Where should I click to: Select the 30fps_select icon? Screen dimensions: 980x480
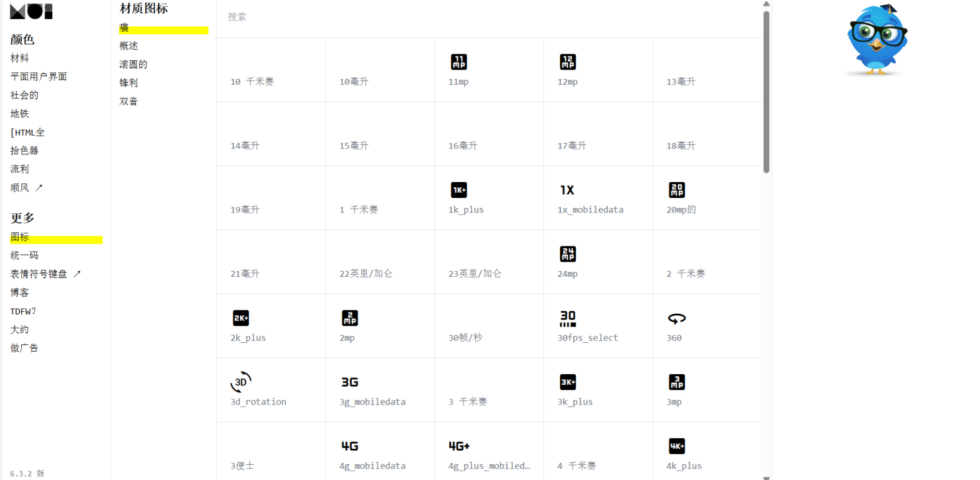coord(568,318)
